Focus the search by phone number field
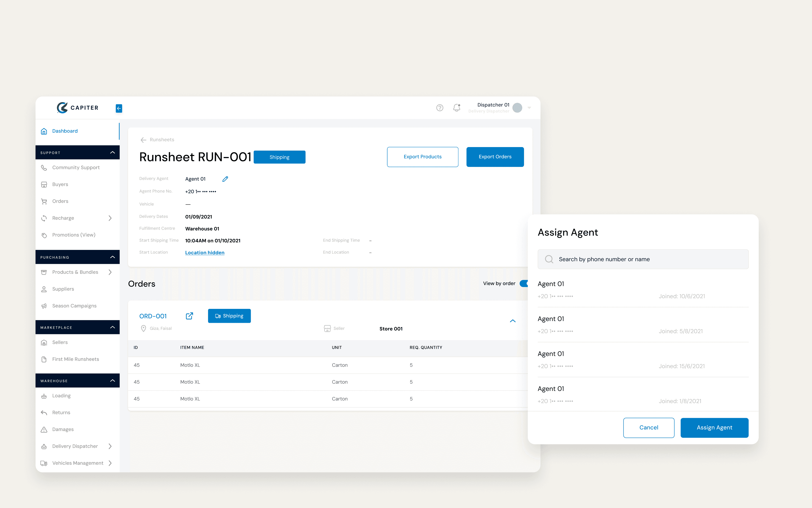The width and height of the screenshot is (812, 508). pos(643,259)
